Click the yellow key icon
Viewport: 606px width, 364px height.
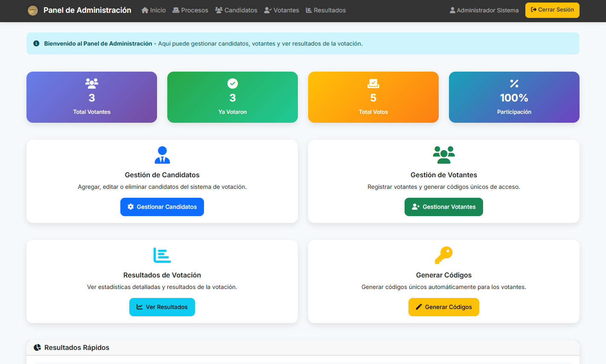(x=443, y=255)
